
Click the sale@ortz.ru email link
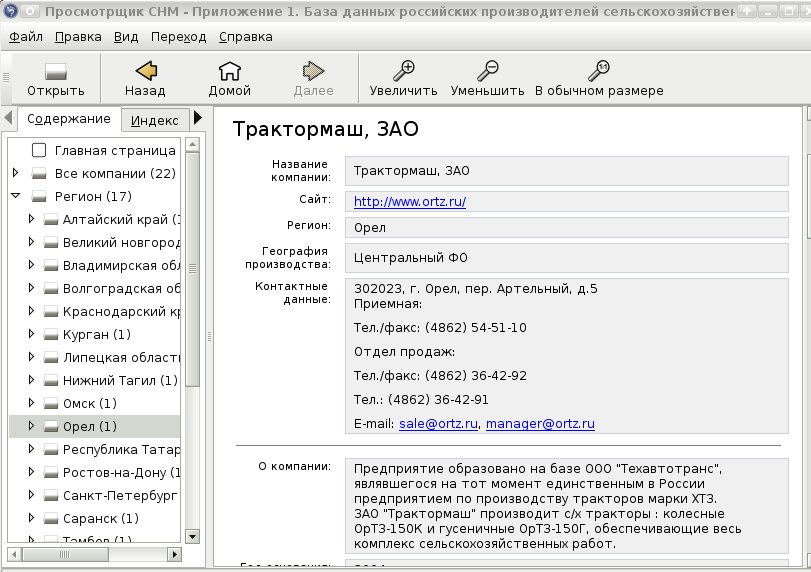pos(438,424)
